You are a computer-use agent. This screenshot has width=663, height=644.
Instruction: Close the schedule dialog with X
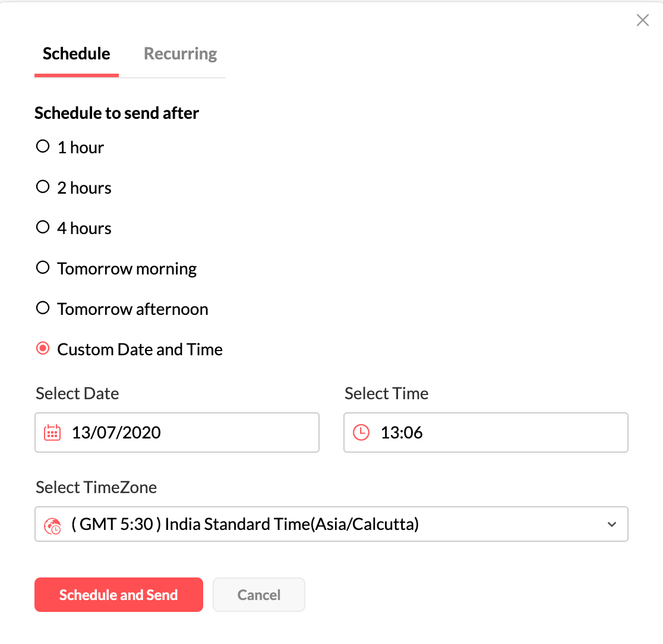tap(642, 21)
